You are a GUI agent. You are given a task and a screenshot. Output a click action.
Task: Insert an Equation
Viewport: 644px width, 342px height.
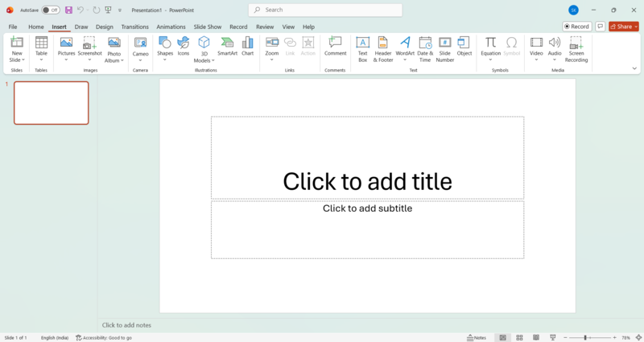pos(490,49)
